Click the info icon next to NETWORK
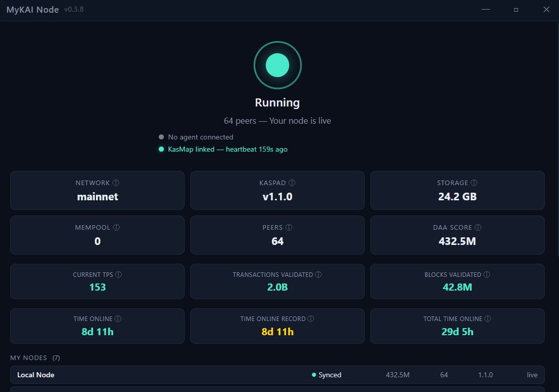Screen dimensions: 559x392 pyautogui.click(x=116, y=183)
